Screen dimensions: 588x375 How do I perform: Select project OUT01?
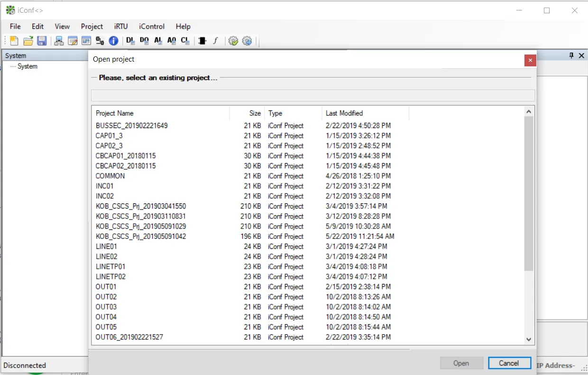(106, 287)
